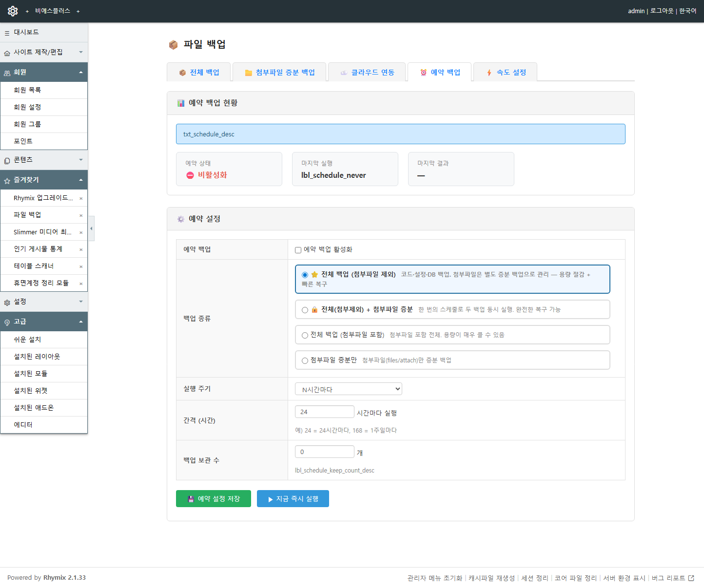Click the Rhymix gear logo icon

pyautogui.click(x=13, y=11)
